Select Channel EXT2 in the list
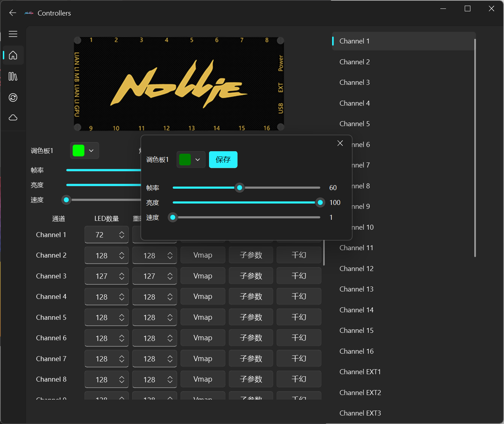Viewport: 504px width, 424px height. point(403,393)
